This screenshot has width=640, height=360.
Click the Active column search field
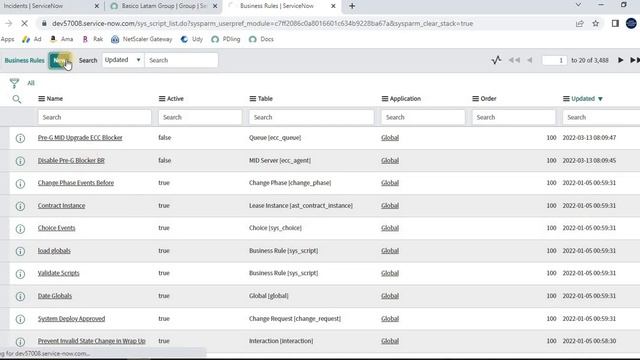click(200, 117)
